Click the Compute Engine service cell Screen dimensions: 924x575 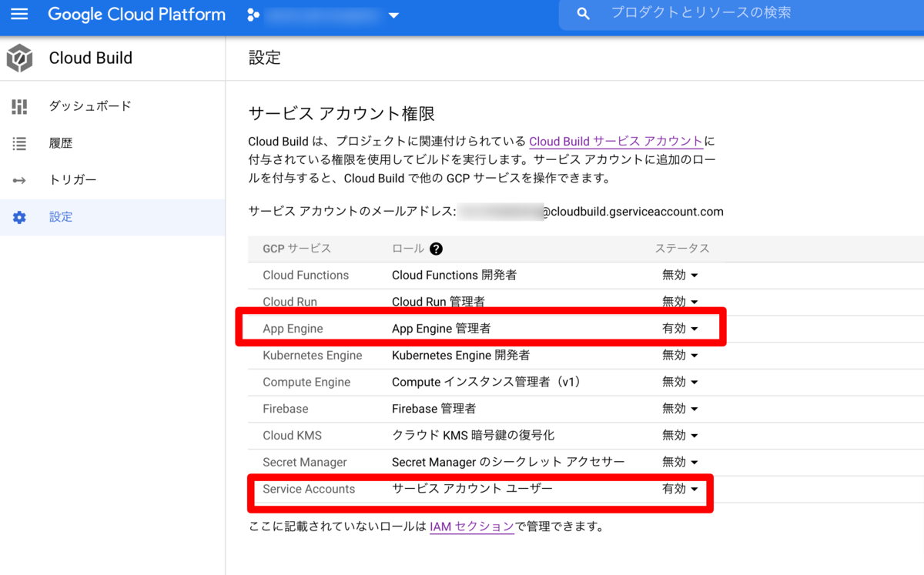[x=306, y=382]
